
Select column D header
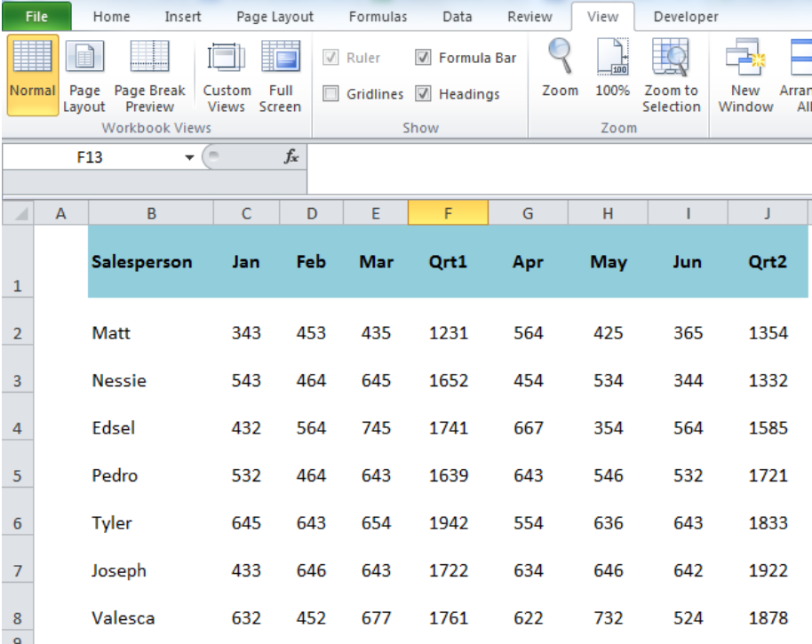(311, 213)
